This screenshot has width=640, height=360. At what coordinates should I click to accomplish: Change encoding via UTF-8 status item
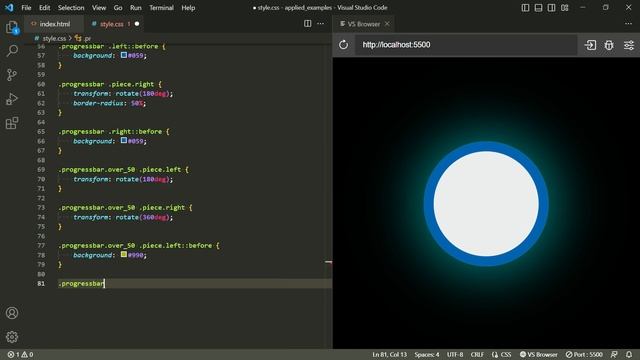click(x=455, y=354)
